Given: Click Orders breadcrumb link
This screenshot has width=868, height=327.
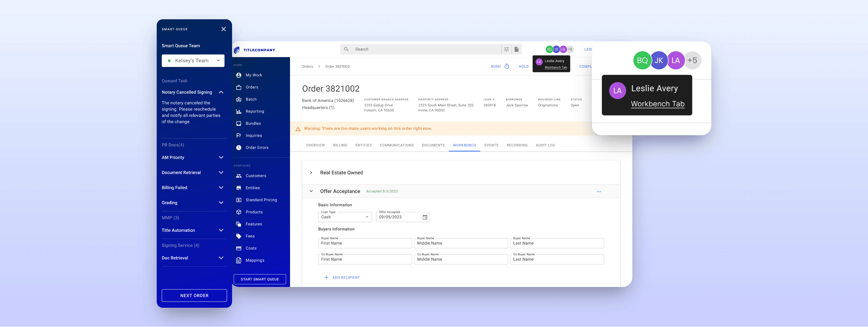Looking at the screenshot, I should click(x=307, y=66).
